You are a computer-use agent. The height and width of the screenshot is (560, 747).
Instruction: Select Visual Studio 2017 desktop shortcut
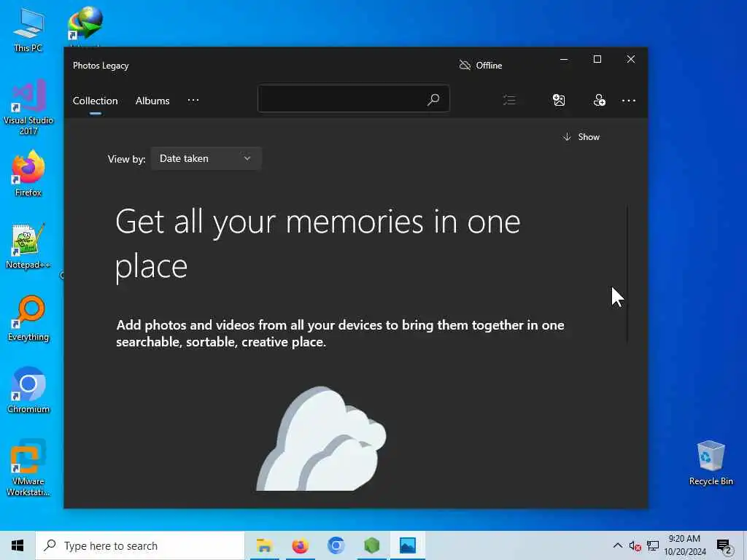[28, 107]
